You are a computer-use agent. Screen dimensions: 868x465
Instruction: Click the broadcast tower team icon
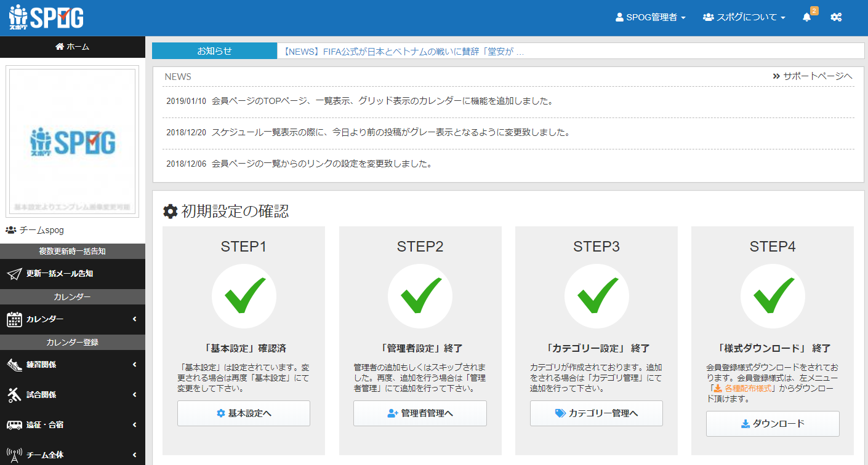(14, 455)
